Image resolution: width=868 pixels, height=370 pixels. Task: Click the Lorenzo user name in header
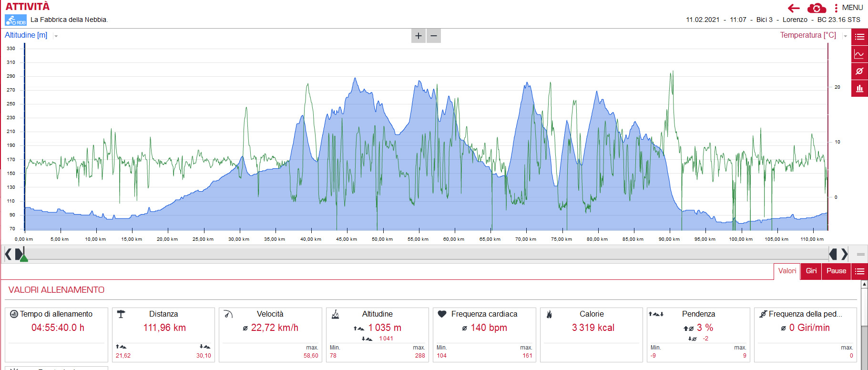pyautogui.click(x=795, y=20)
